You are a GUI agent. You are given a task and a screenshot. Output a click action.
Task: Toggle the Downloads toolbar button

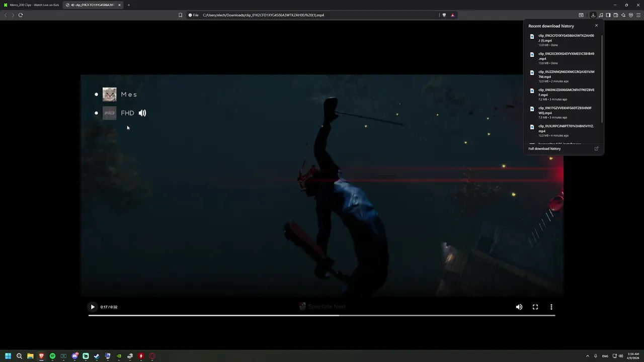593,15
